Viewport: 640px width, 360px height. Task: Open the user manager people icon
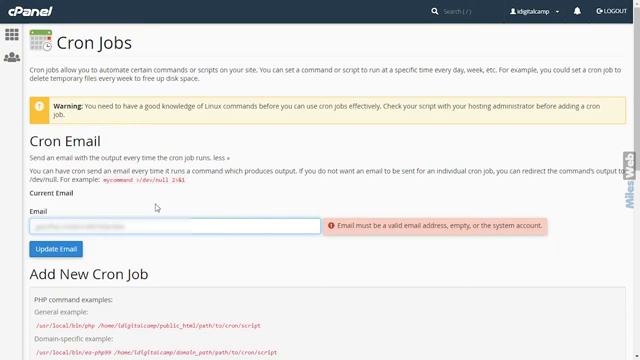[12, 57]
